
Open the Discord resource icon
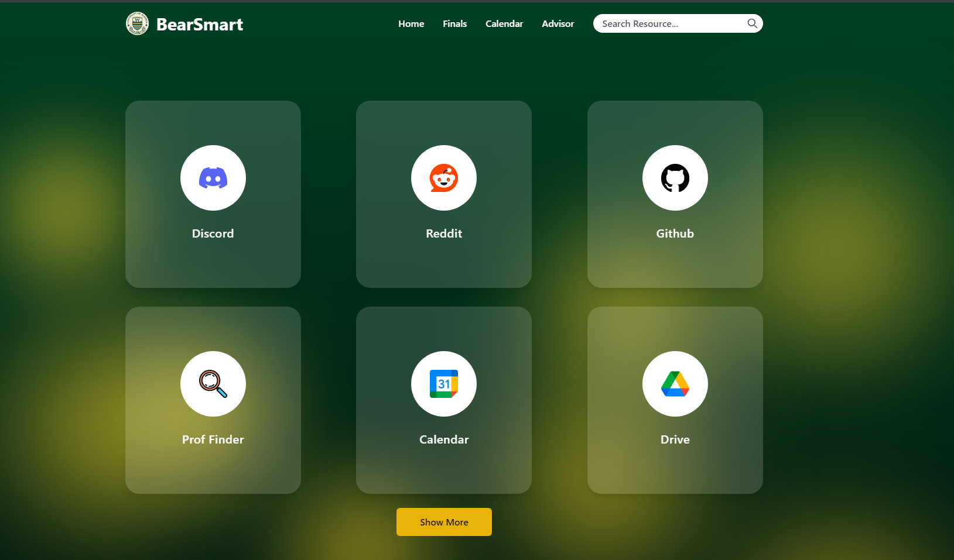pos(213,178)
